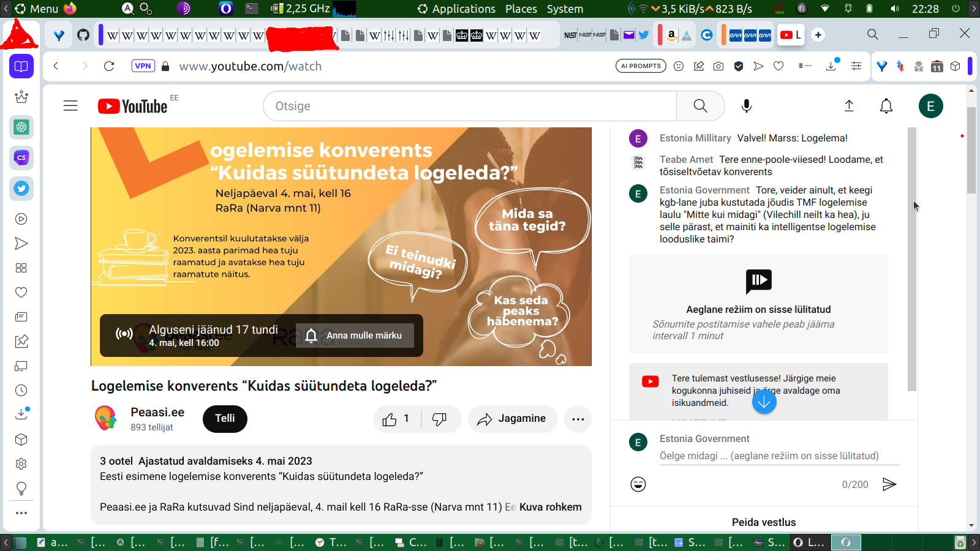Open the Player icon in sidebar
Viewport: 980px width, 551px height.
click(x=21, y=219)
